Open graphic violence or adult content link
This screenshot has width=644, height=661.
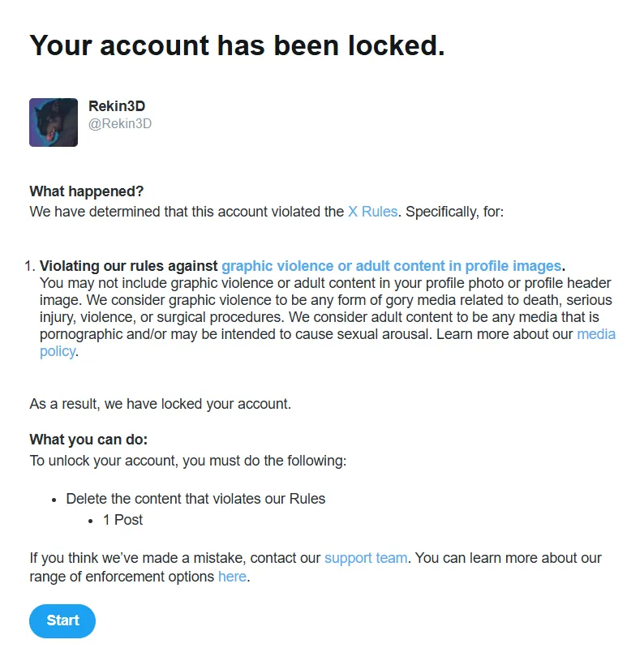pos(391,266)
